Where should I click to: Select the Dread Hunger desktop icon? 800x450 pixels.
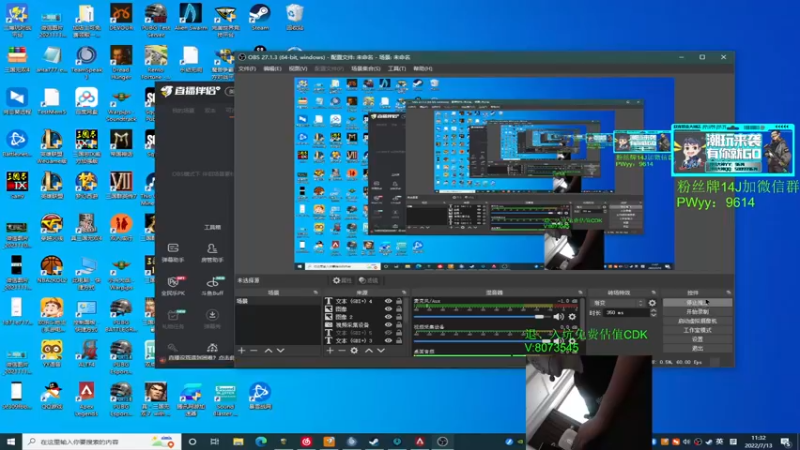121,62
